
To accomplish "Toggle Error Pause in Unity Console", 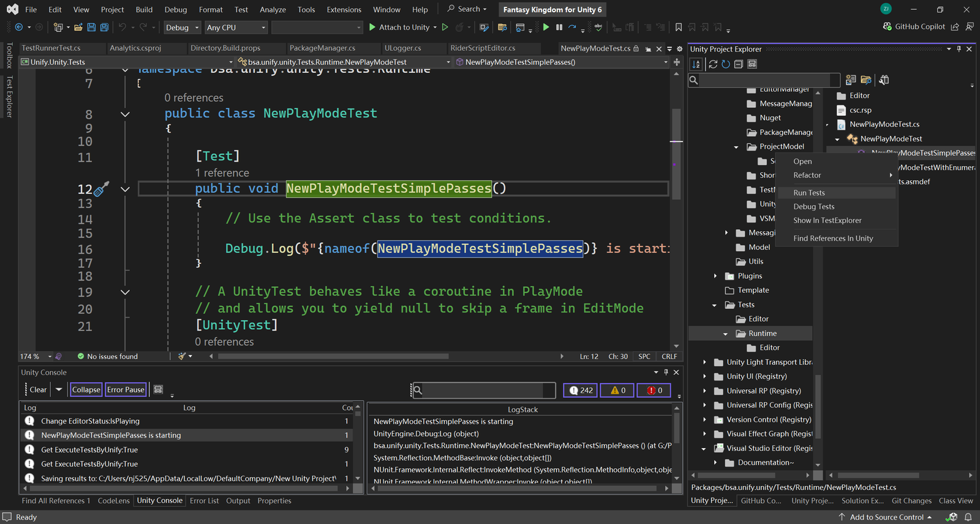I will [x=126, y=390].
